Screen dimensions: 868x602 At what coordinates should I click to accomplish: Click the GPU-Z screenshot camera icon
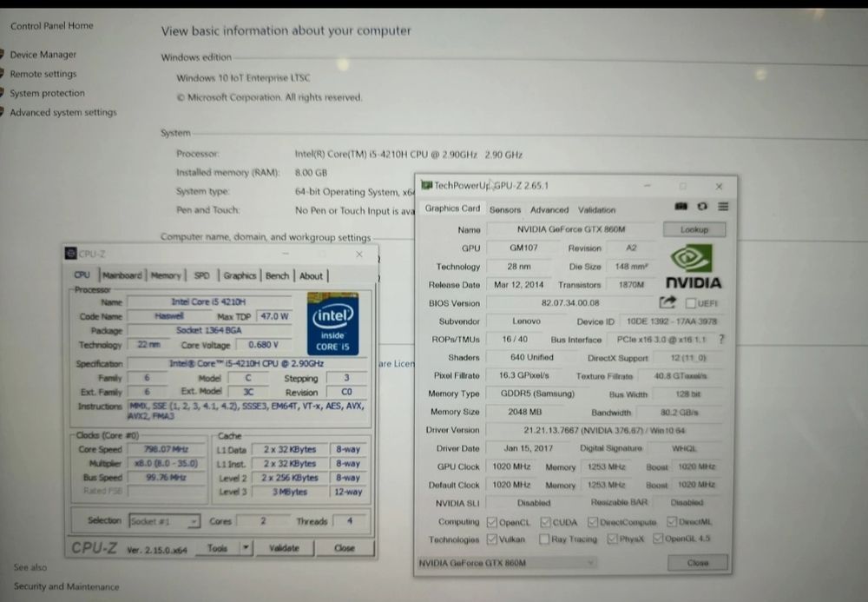pos(681,206)
